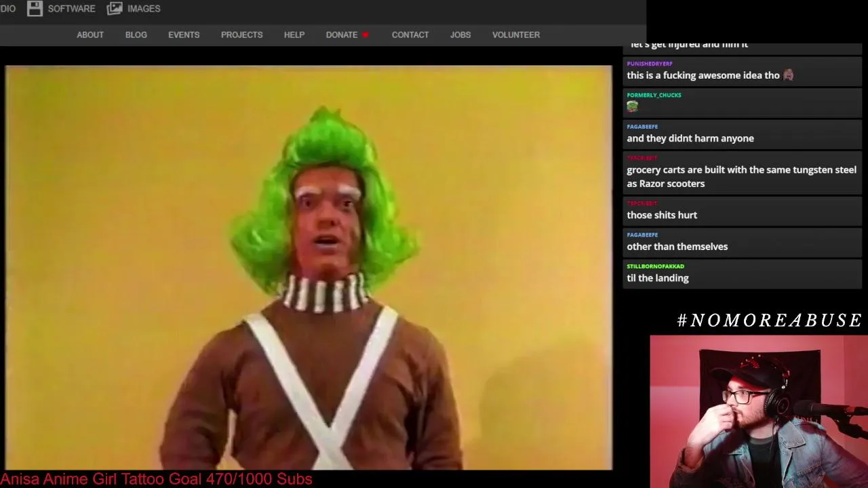The width and height of the screenshot is (868, 488).
Task: Open the PROJECTS nav item
Action: click(241, 35)
